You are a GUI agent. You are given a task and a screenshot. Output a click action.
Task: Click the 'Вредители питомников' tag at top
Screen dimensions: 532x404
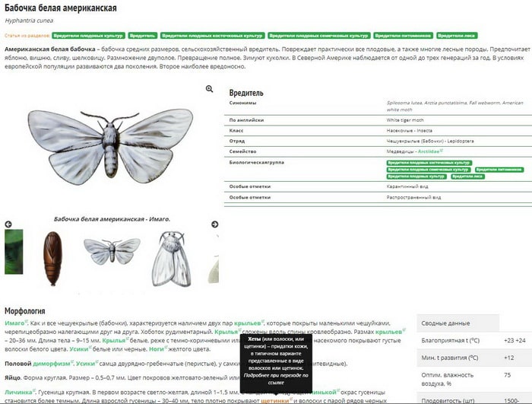coord(404,35)
